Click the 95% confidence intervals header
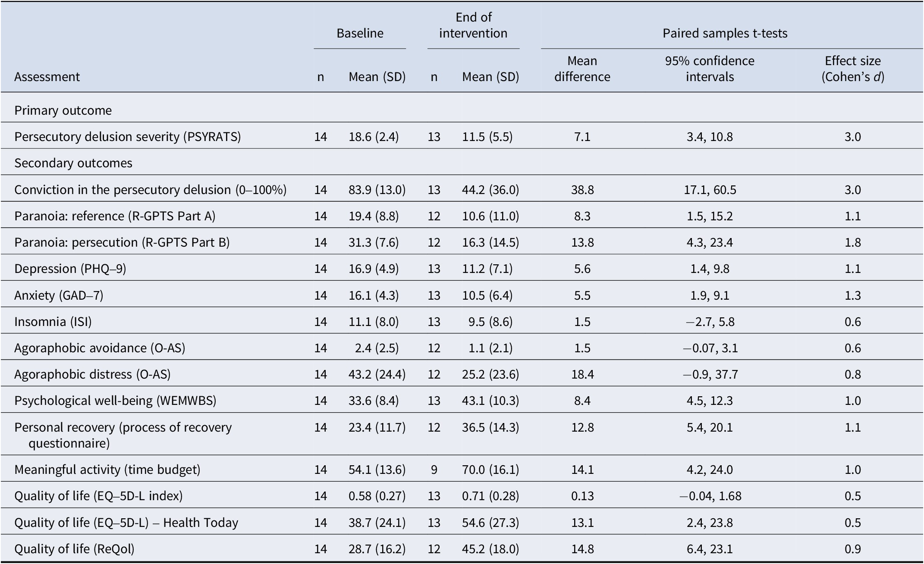Image resolution: width=924 pixels, height=564 pixels. (x=710, y=69)
